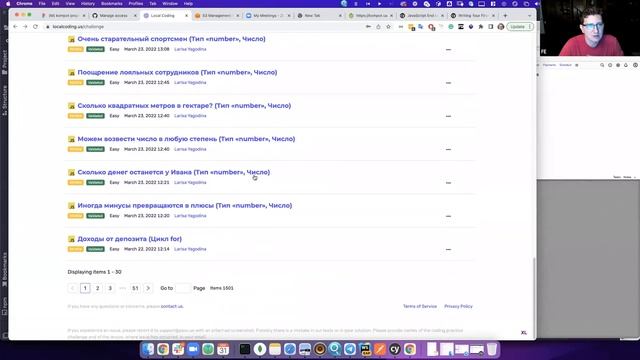This screenshot has height=360, width=640.
Task: Click JS icon beside Доходы от депозита
Action: pyautogui.click(x=71, y=239)
